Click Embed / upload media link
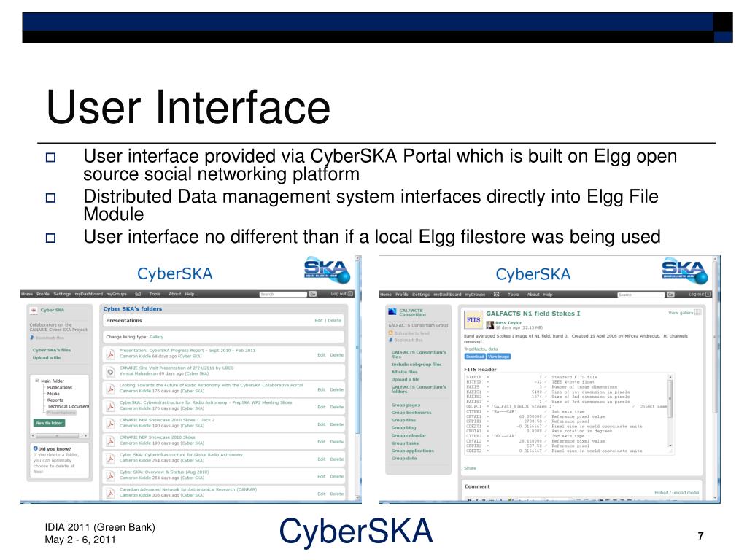Viewport: 747px width, 560px height. pyautogui.click(x=676, y=492)
